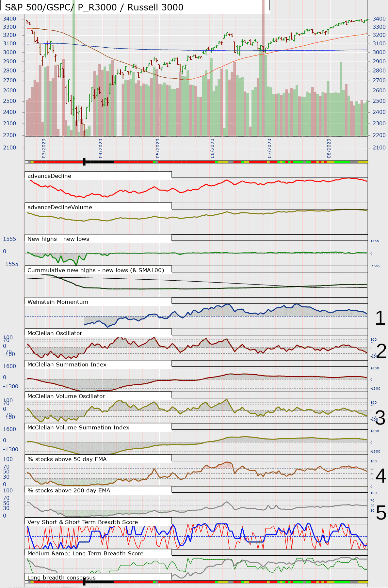The image size is (388, 588).
Task: Click the left-axis 1555 value beside New highs panel
Action: 9,239
